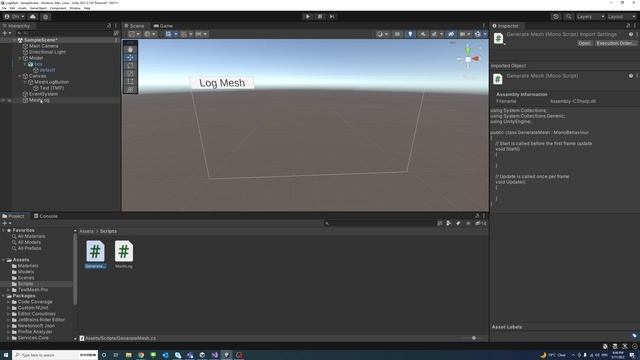
Task: Click the Windows Start button
Action: point(6,355)
